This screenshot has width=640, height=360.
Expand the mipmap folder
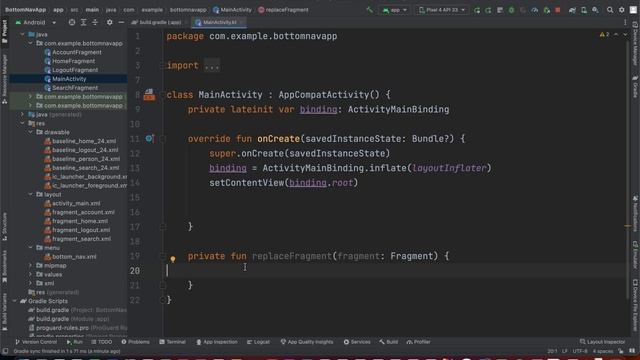click(31, 265)
